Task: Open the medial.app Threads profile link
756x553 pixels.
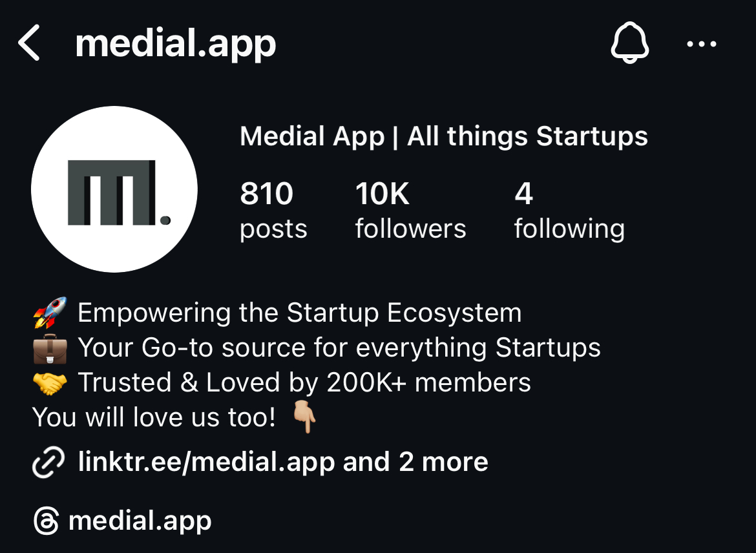Action: [x=140, y=521]
